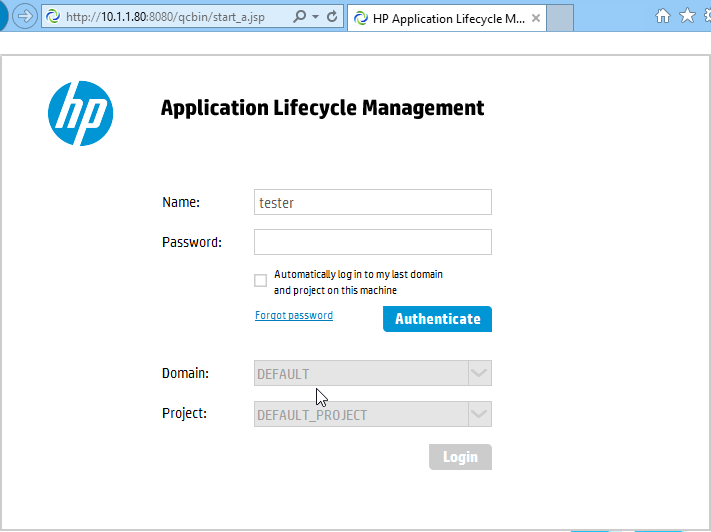Enable automatic login to last domain checkbox
Screen dimensions: 711x532
pyautogui.click(x=261, y=281)
